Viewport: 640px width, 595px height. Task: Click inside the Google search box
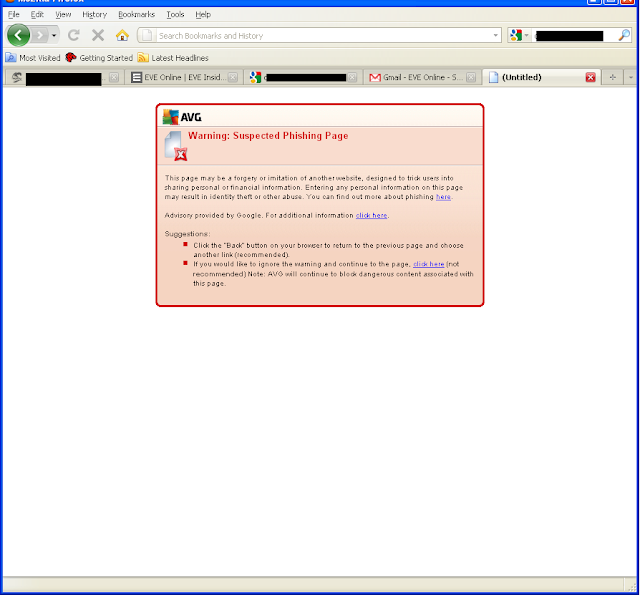[x=573, y=36]
